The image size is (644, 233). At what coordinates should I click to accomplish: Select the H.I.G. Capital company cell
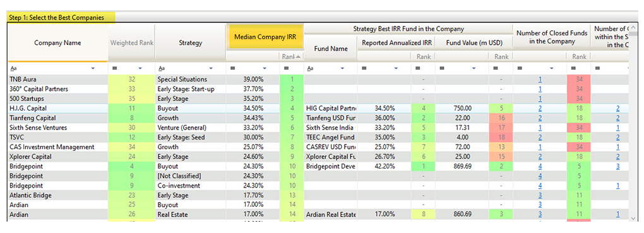(x=58, y=109)
